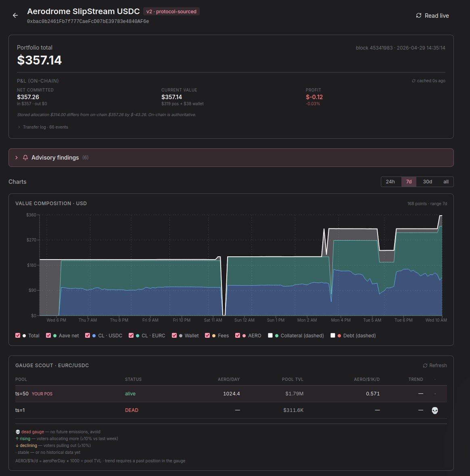Click the back arrow icon
470x476 pixels.
[15, 15]
